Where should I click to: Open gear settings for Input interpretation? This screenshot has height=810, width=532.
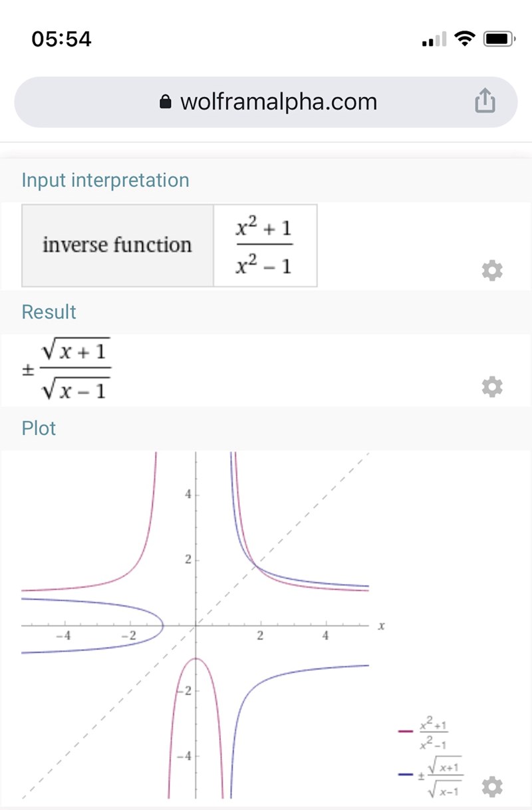pos(492,270)
